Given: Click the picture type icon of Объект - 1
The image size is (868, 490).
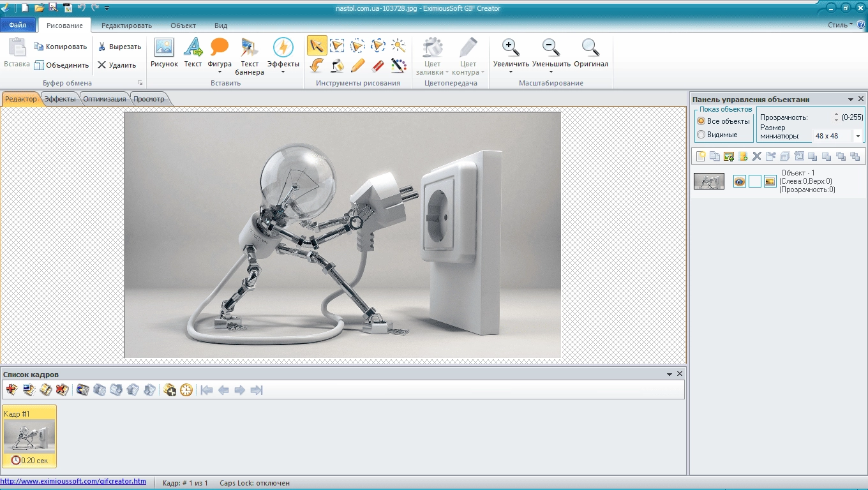Looking at the screenshot, I should tap(770, 182).
